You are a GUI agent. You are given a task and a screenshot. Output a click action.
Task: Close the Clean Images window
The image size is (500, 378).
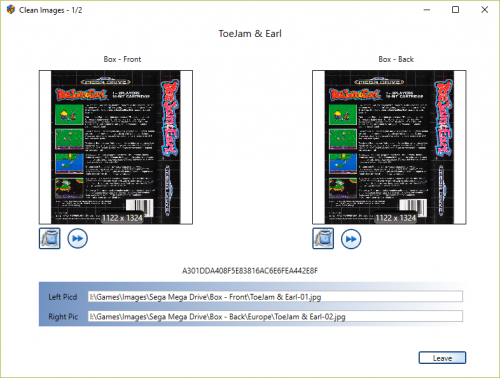pos(484,10)
